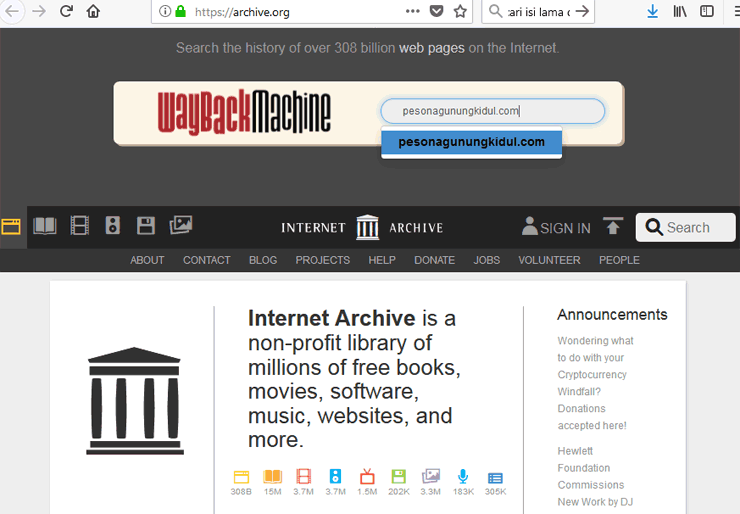740x514 pixels.
Task: Open page actions three-dot menu
Action: (x=412, y=11)
